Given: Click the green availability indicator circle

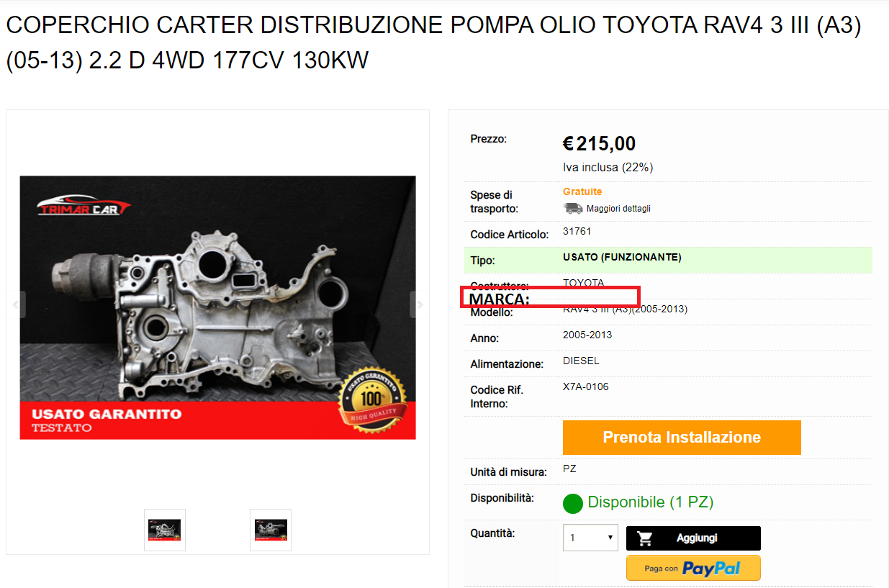Looking at the screenshot, I should pyautogui.click(x=572, y=503).
